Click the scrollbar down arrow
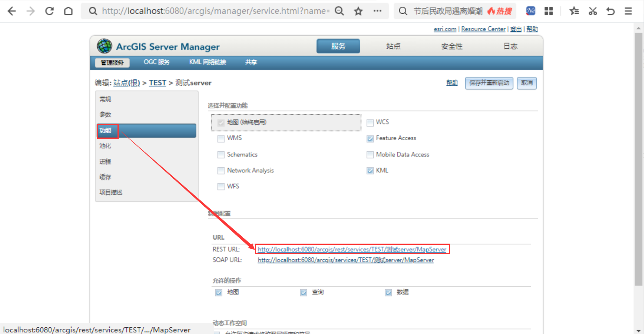The width and height of the screenshot is (644, 334). 638,330
